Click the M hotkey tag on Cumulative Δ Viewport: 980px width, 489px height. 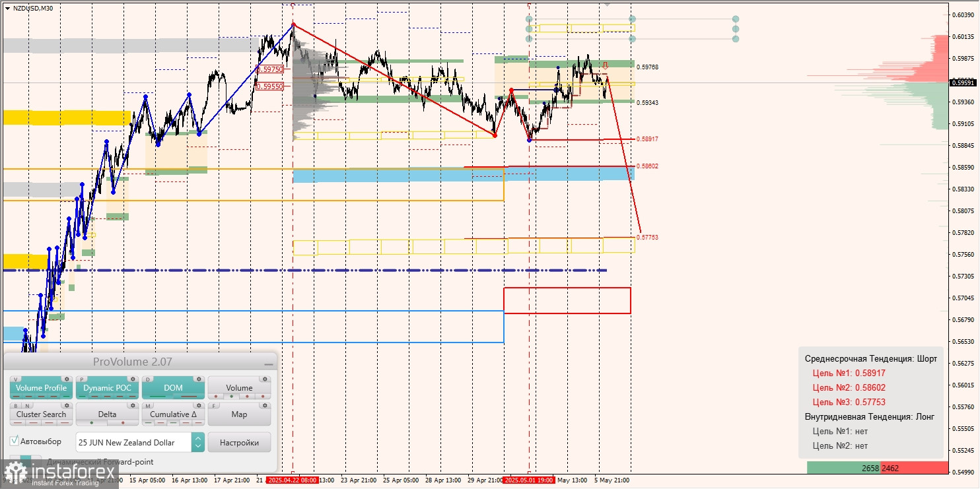(148, 406)
